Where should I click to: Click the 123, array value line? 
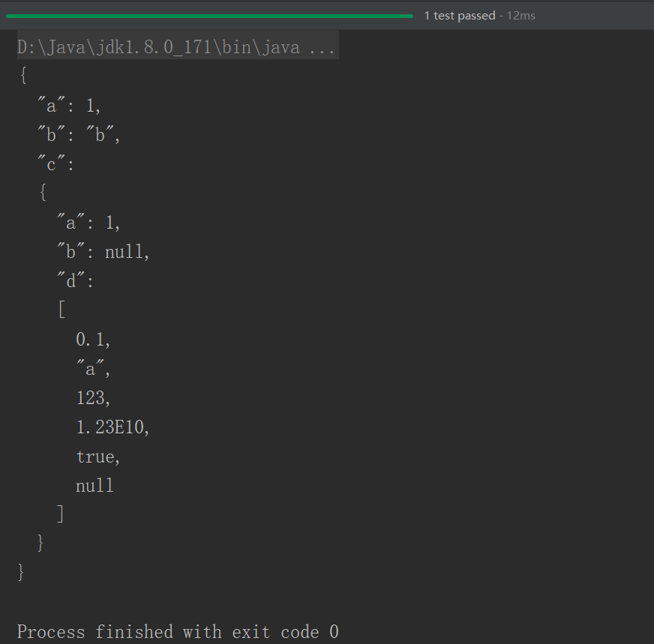(93, 397)
